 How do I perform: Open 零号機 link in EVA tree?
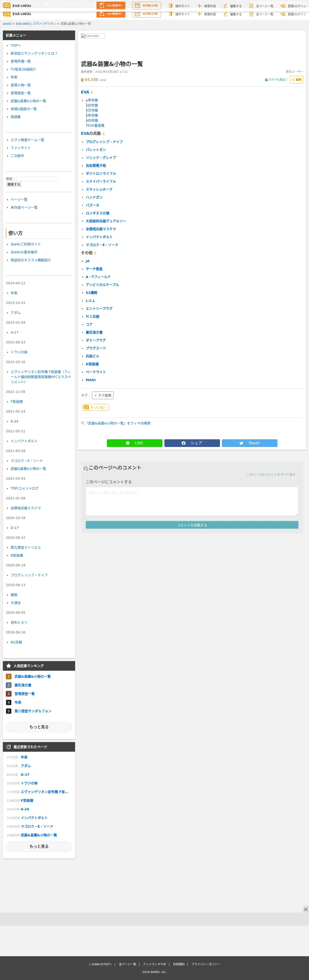pyautogui.click(x=93, y=100)
